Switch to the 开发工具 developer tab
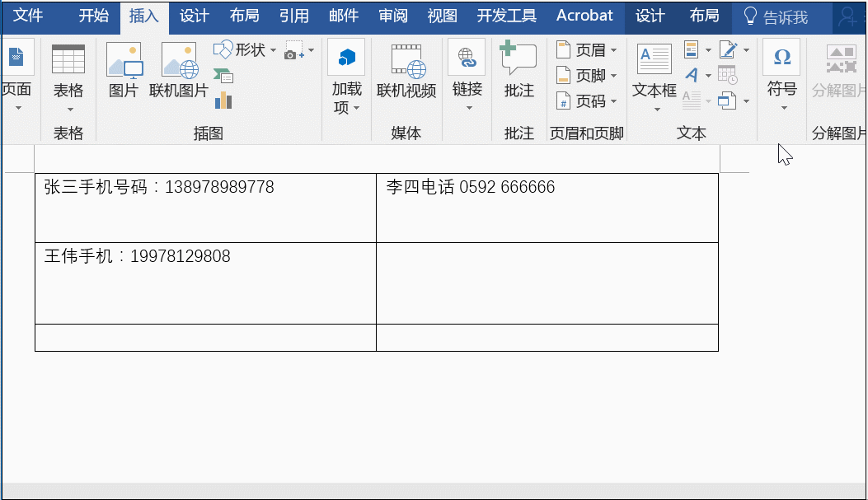Image resolution: width=868 pixels, height=500 pixels. tap(506, 16)
